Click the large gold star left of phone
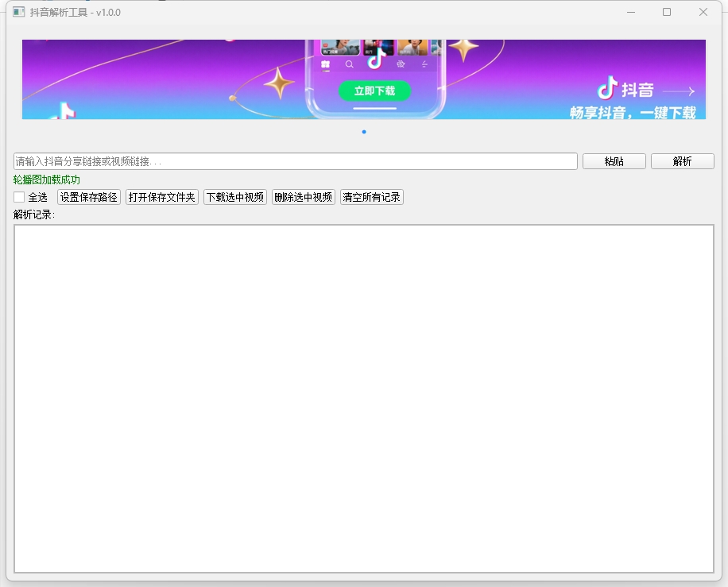 (x=279, y=82)
